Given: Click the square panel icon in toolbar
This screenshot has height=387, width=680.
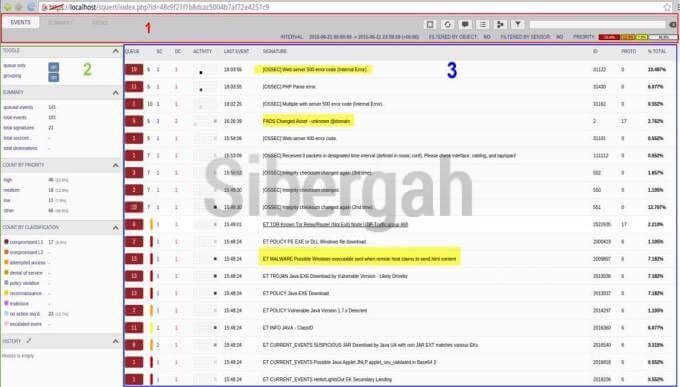Looking at the screenshot, I should tap(430, 24).
